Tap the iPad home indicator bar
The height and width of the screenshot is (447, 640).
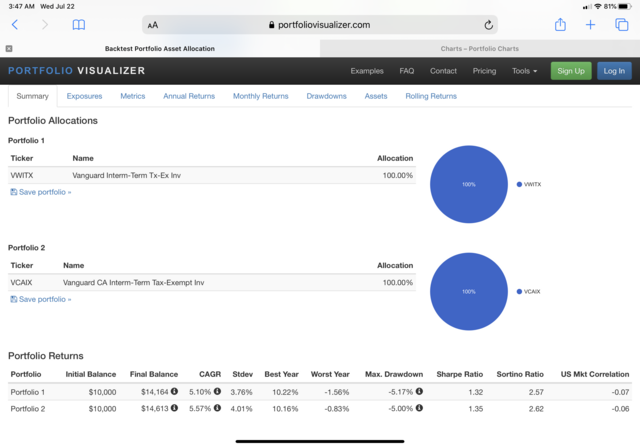coord(320,441)
